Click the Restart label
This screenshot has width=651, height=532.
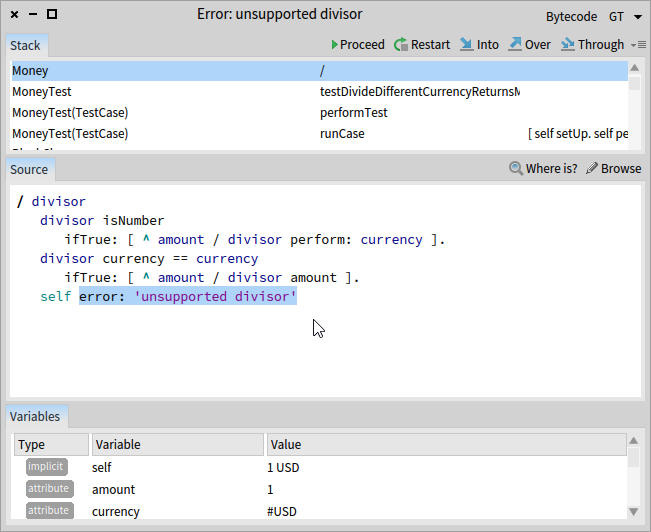430,44
